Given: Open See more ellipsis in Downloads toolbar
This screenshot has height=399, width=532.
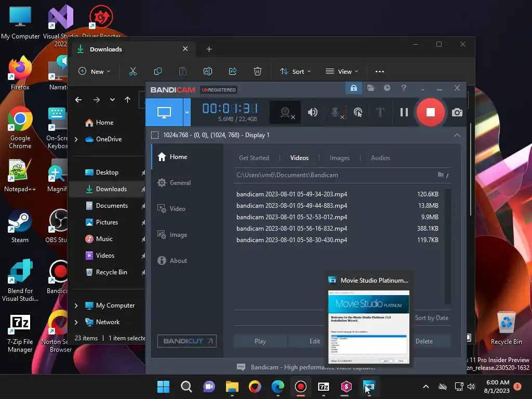Looking at the screenshot, I should pyautogui.click(x=380, y=72).
